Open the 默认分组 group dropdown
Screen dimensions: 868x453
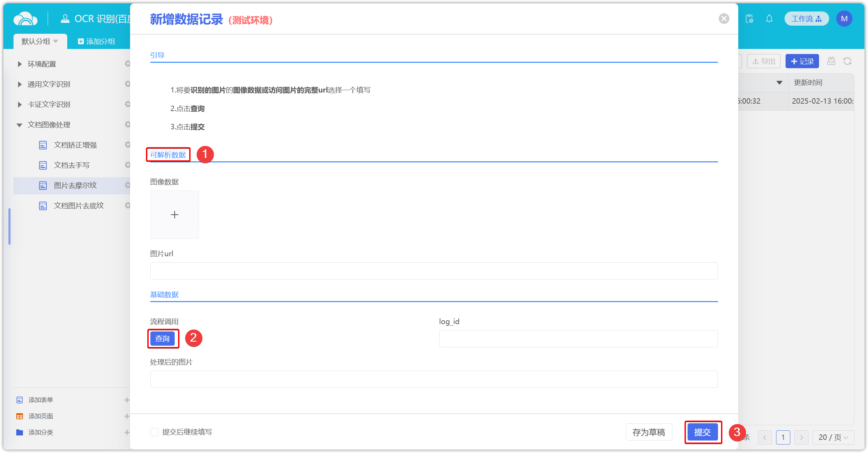point(40,41)
